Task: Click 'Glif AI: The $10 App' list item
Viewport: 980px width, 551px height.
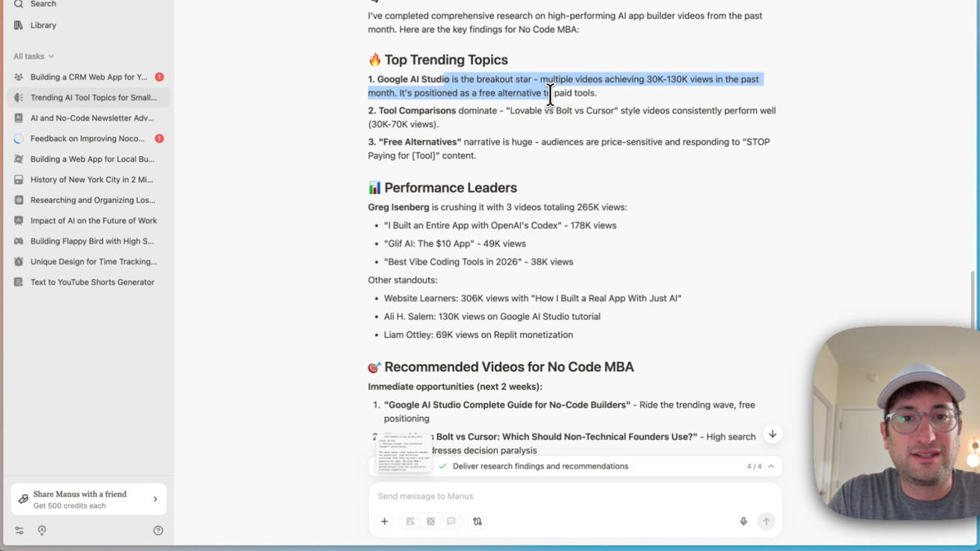Action: [455, 244]
